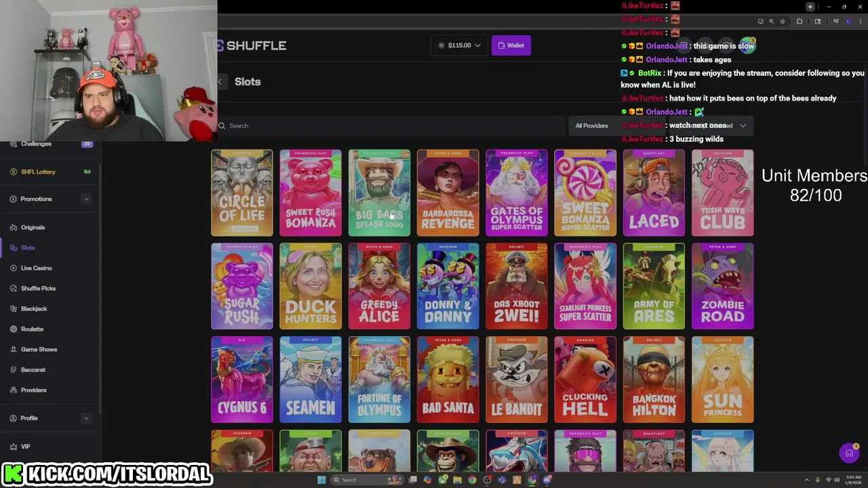Open Donny & Danny slot
This screenshot has width=868, height=488.
coord(448,286)
